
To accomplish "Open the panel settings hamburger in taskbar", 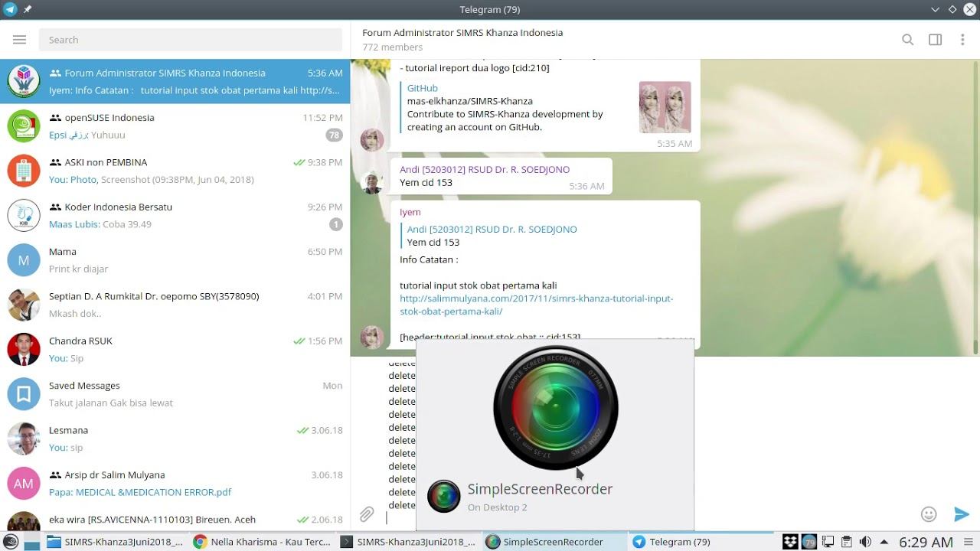I will (x=969, y=542).
